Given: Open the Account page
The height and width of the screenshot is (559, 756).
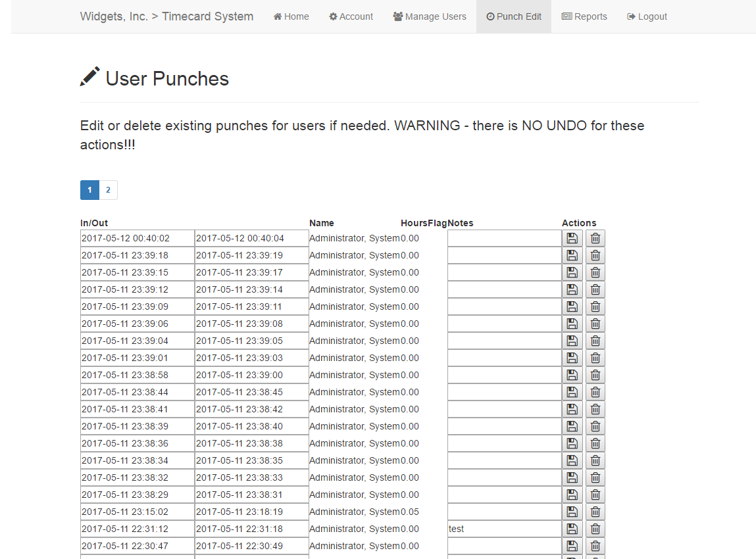Looking at the screenshot, I should (351, 16).
